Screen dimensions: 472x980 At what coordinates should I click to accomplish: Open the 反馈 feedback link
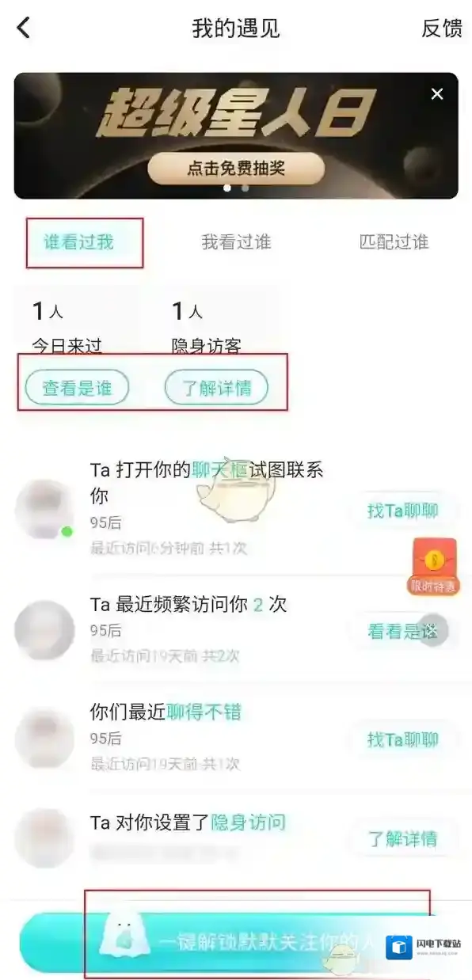click(x=441, y=28)
